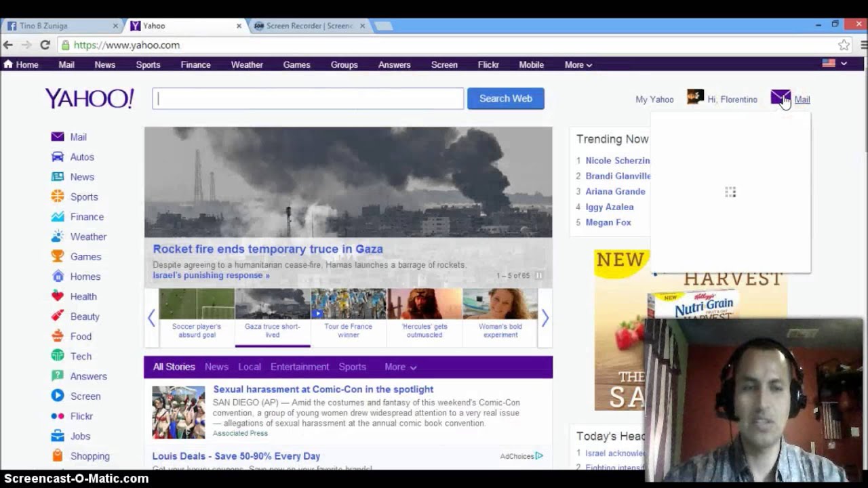This screenshot has height=488, width=868.
Task: Open Sexual harassment at Comic-Con article
Action: tap(323, 389)
